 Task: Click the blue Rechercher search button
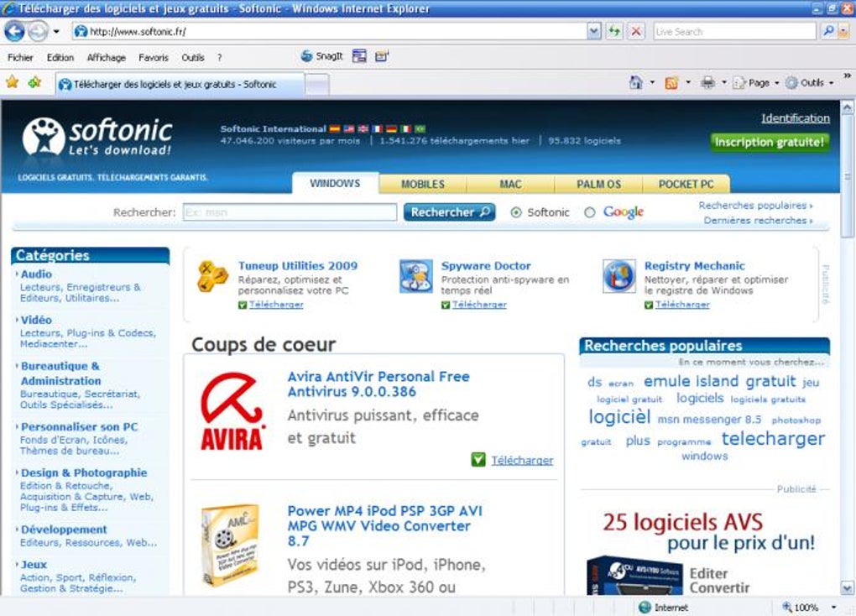[x=449, y=211]
